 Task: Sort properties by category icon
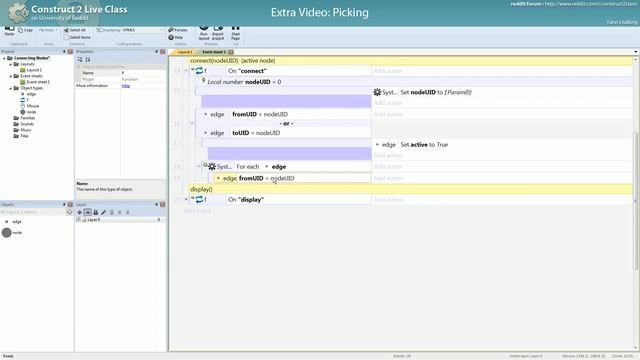point(80,60)
